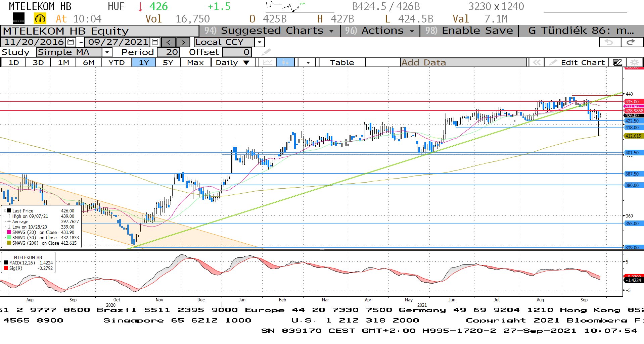
Task: Click the red Sig(9) legend swatch
Action: (6, 268)
